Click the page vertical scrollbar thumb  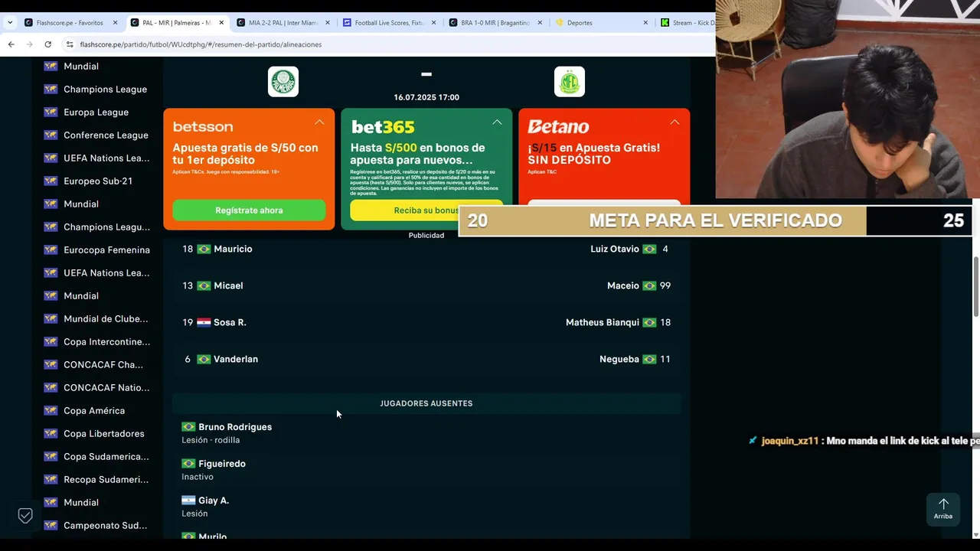[x=976, y=286]
